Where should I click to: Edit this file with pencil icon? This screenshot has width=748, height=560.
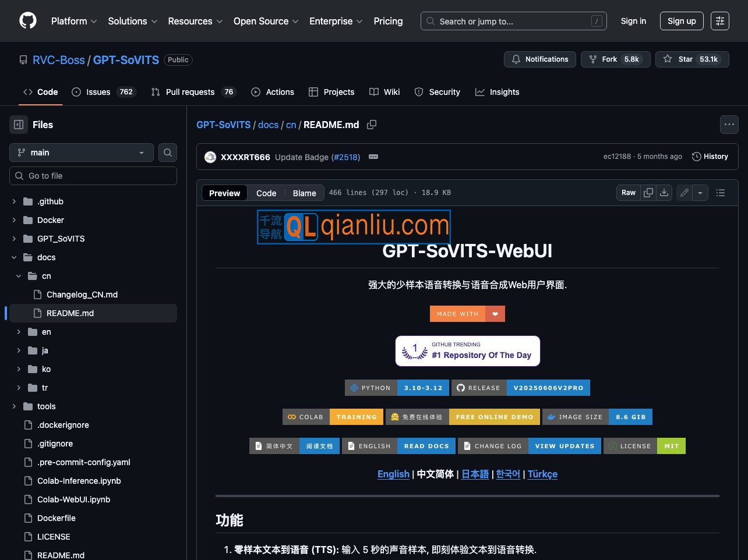(x=685, y=193)
